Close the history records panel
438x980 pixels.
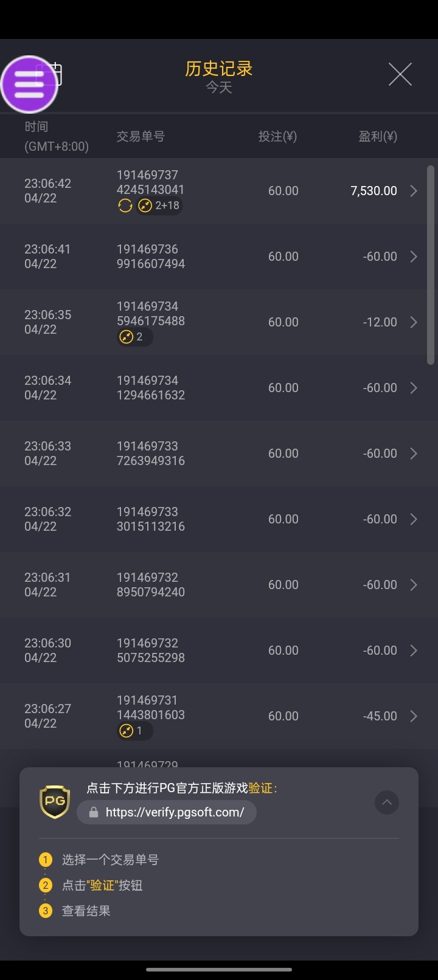(x=400, y=75)
